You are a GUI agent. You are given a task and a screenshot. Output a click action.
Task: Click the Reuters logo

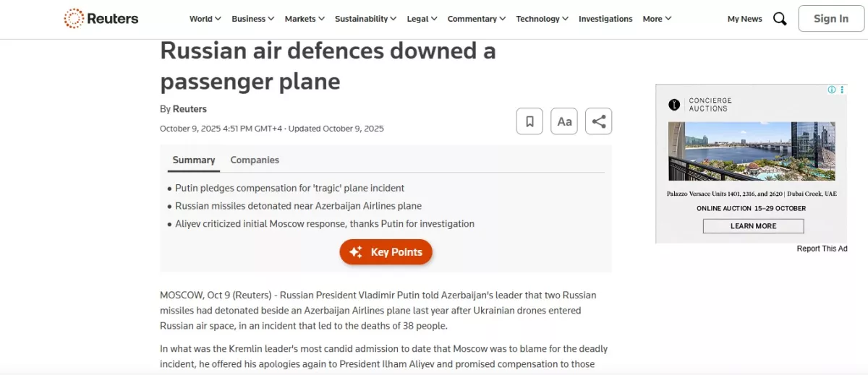point(101,19)
